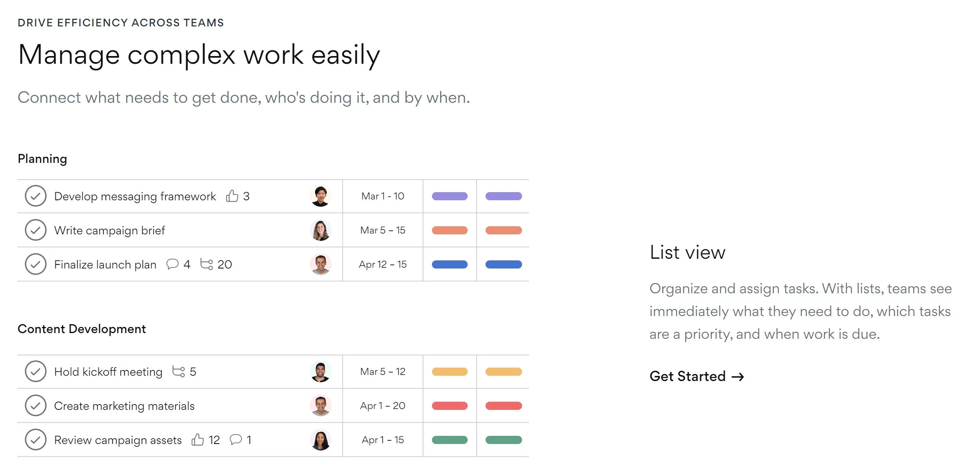Click the purple progress bar on Develop messaging framework
The width and height of the screenshot is (980, 472).
point(449,196)
